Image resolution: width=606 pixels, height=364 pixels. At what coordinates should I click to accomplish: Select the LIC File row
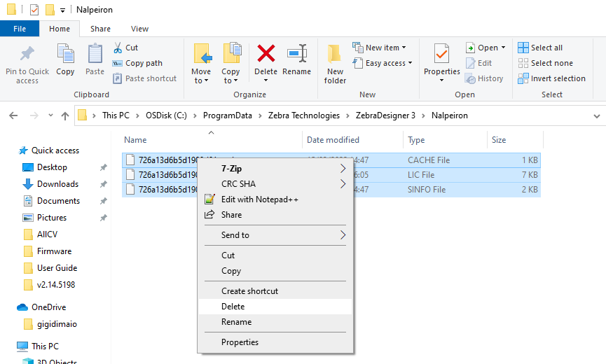(x=331, y=175)
